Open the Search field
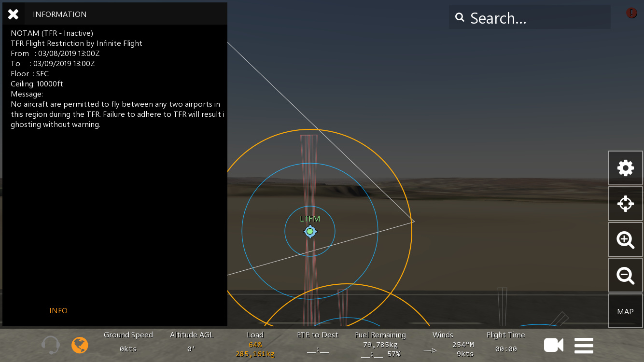The width and height of the screenshot is (644, 362). tap(530, 18)
